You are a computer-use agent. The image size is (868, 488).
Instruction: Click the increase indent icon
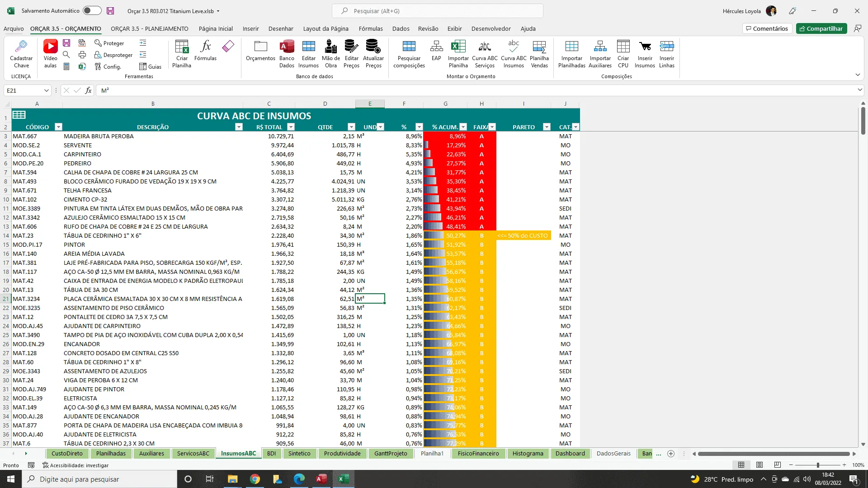(x=143, y=43)
